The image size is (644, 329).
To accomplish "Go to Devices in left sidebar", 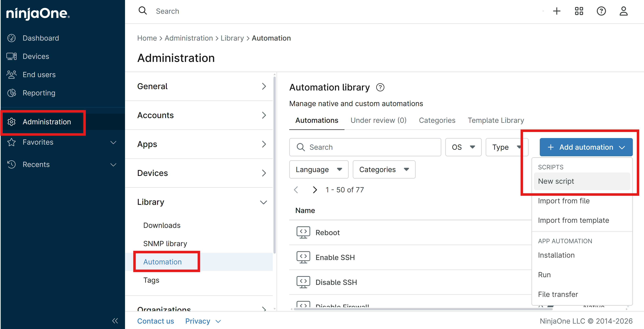I will tap(36, 56).
